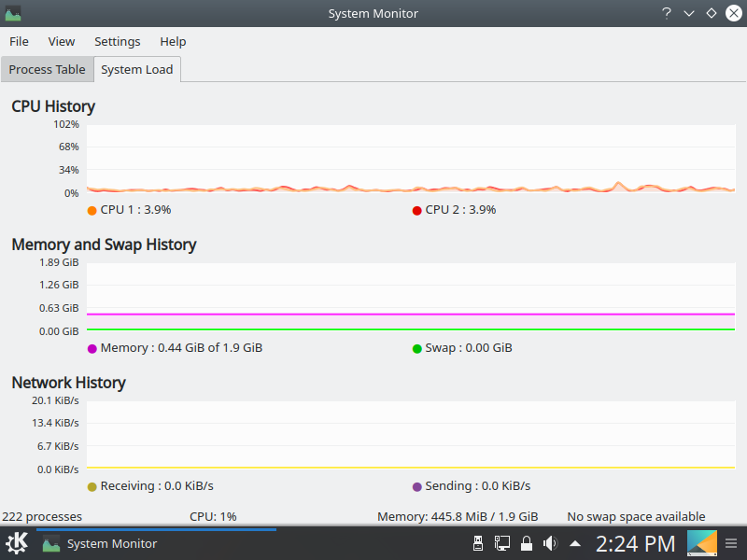The height and width of the screenshot is (560, 747).
Task: Click the magenta Memory legend dot
Action: 92,348
